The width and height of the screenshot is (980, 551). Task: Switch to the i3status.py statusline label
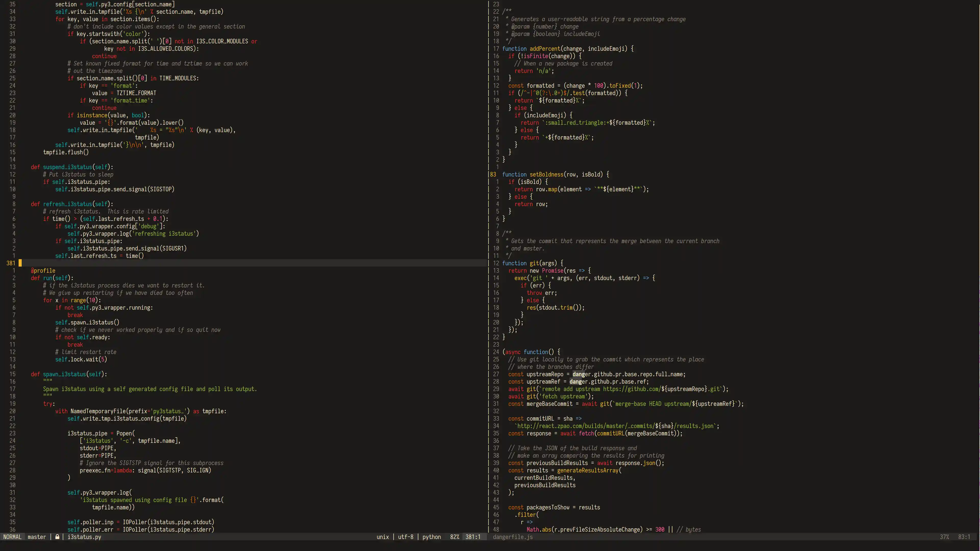(x=84, y=537)
